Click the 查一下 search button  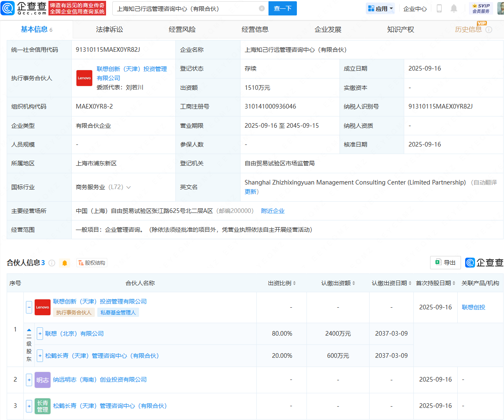(283, 8)
